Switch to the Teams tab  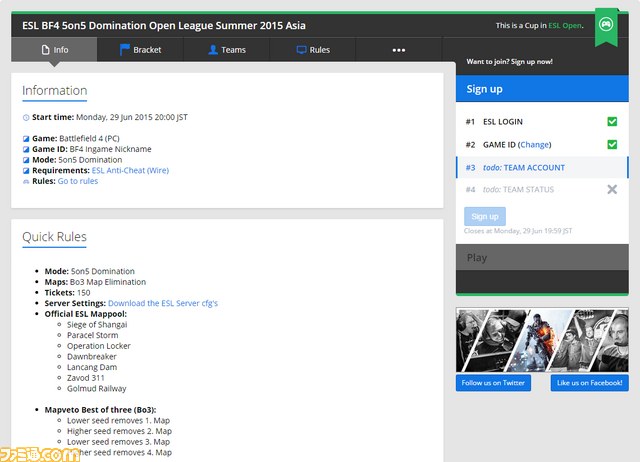tap(227, 50)
